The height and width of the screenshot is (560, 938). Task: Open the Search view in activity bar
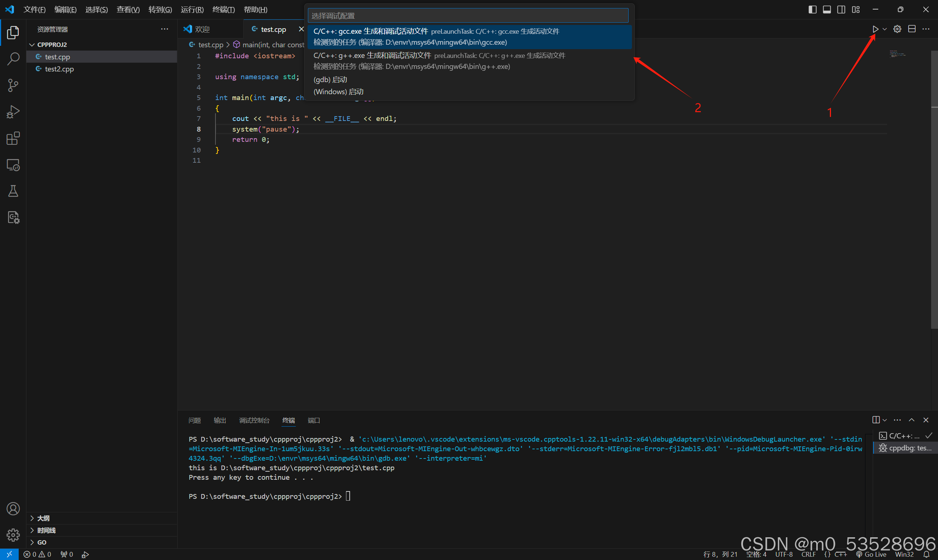tap(13, 59)
